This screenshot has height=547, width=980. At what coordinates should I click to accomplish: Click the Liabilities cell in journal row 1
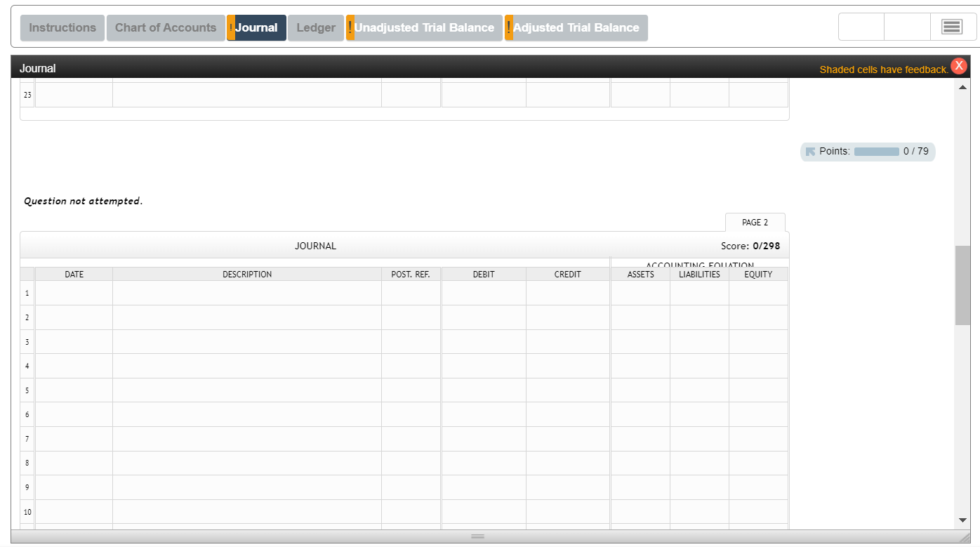pos(699,293)
